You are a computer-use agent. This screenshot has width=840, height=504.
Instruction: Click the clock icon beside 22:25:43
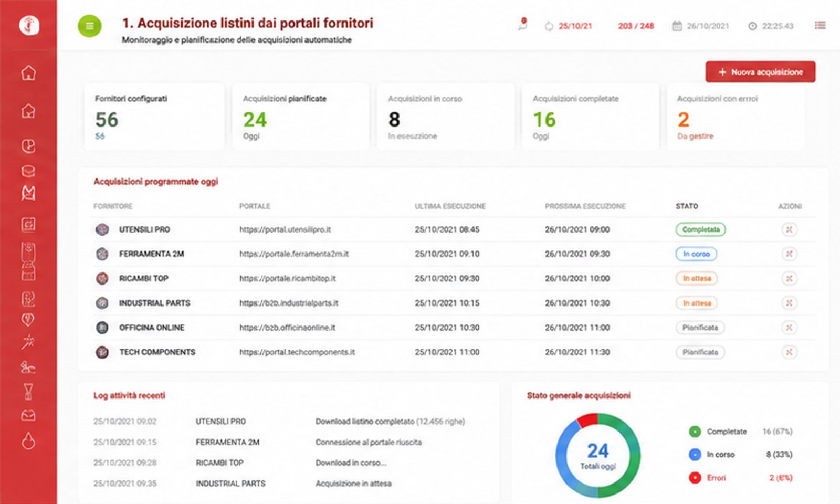point(752,26)
